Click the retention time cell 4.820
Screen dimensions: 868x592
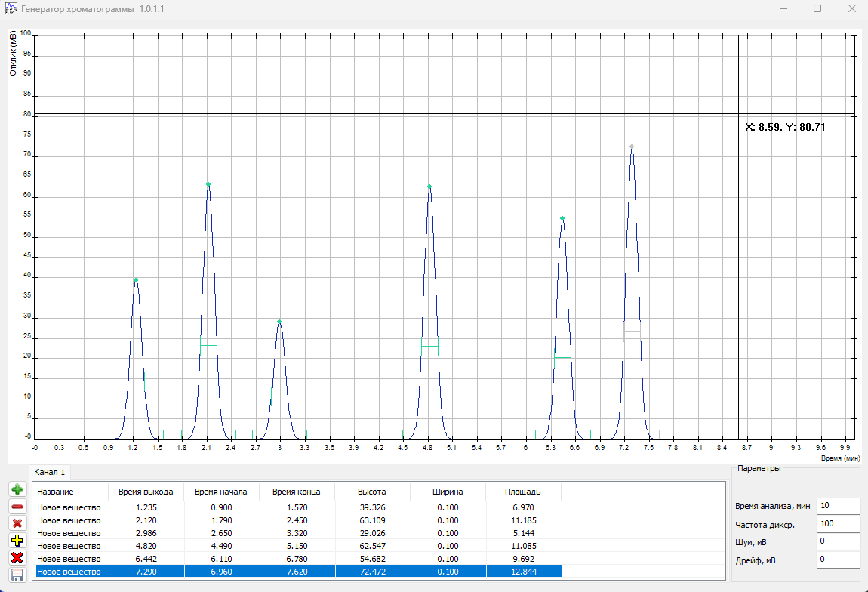[146, 546]
